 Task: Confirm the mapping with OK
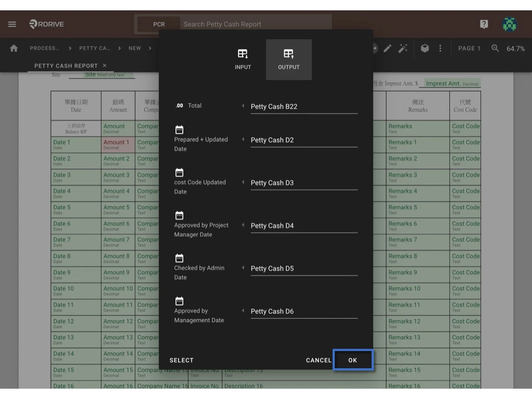(353, 360)
